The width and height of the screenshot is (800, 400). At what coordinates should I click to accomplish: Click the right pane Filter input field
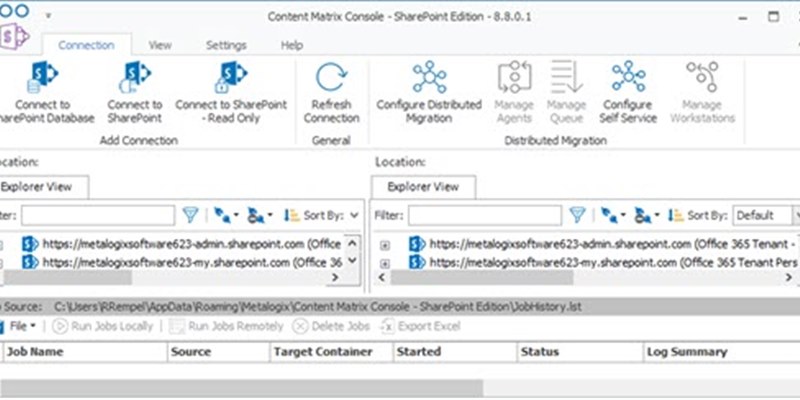[485, 215]
